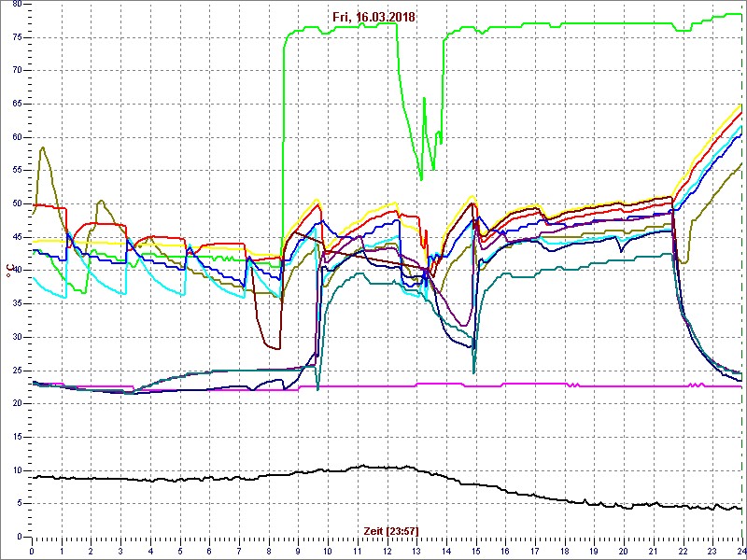This screenshot has width=747, height=560.
Task: Click hour 11 on the time axis
Action: point(358,549)
